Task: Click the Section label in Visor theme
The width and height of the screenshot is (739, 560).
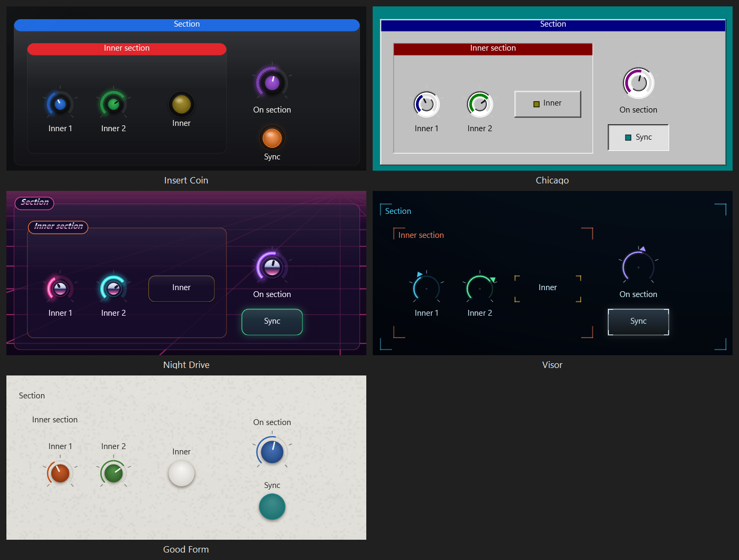Action: 398,211
